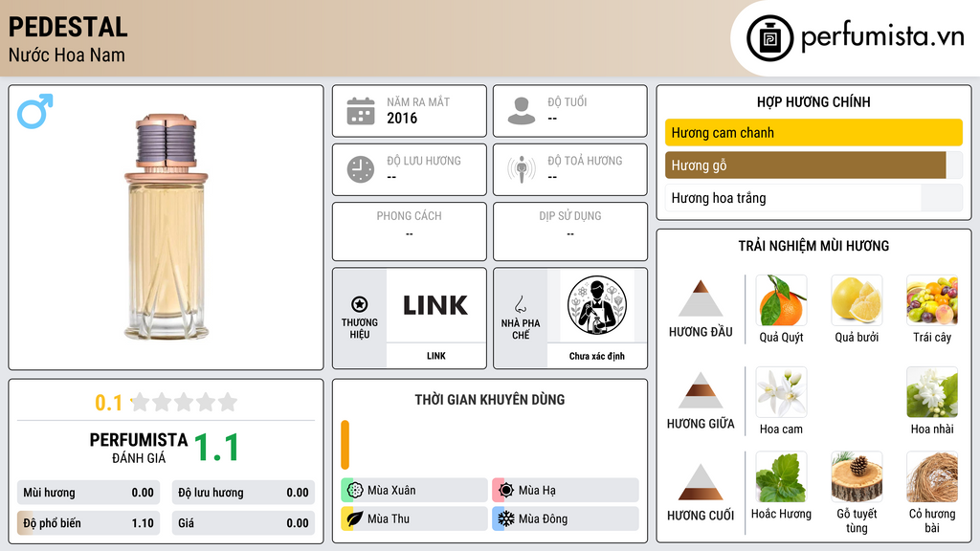This screenshot has height=551, width=980.
Task: Click the Mùa Hạ season label
Action: pyautogui.click(x=537, y=491)
